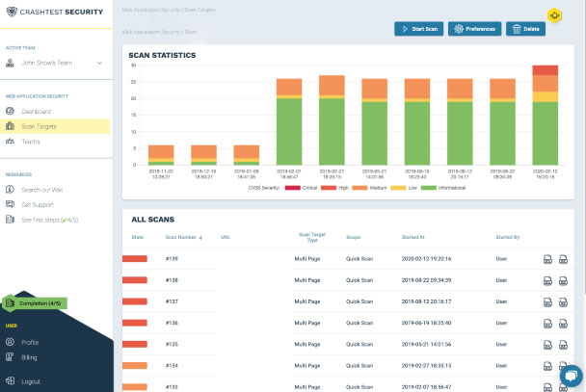Click the Profile user icon

point(10,342)
